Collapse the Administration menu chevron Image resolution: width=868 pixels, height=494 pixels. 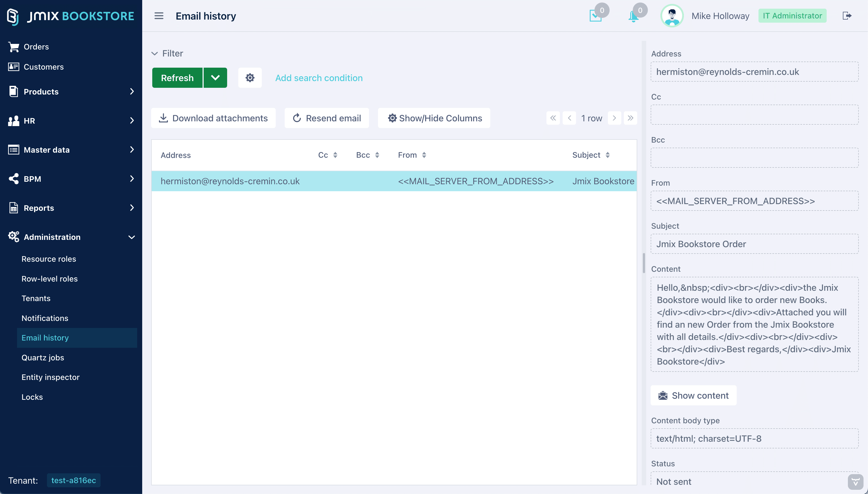coord(132,237)
